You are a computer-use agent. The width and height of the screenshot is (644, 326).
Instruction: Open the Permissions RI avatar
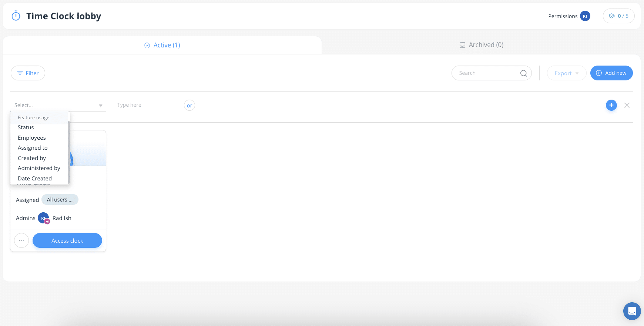(585, 16)
